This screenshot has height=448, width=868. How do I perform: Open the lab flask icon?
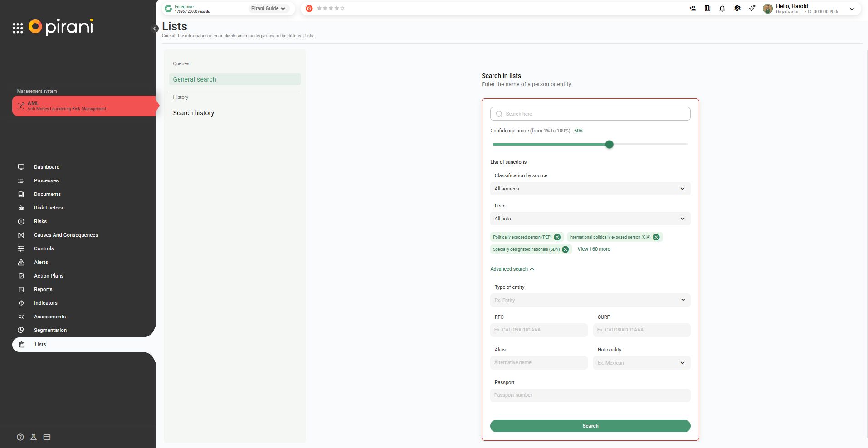[34, 437]
